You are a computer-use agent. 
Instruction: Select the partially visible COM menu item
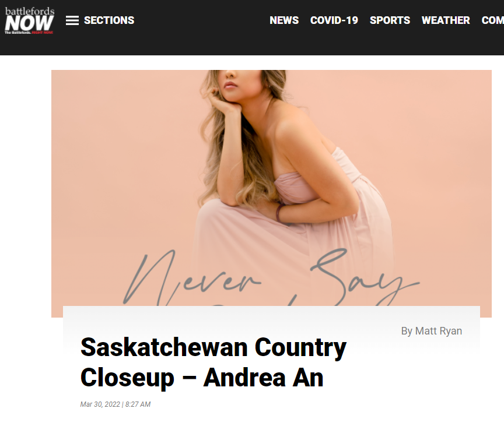coord(492,20)
